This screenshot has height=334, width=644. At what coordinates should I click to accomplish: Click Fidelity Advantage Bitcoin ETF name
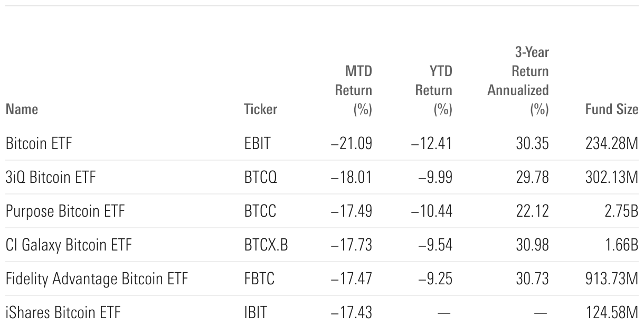pos(97,279)
